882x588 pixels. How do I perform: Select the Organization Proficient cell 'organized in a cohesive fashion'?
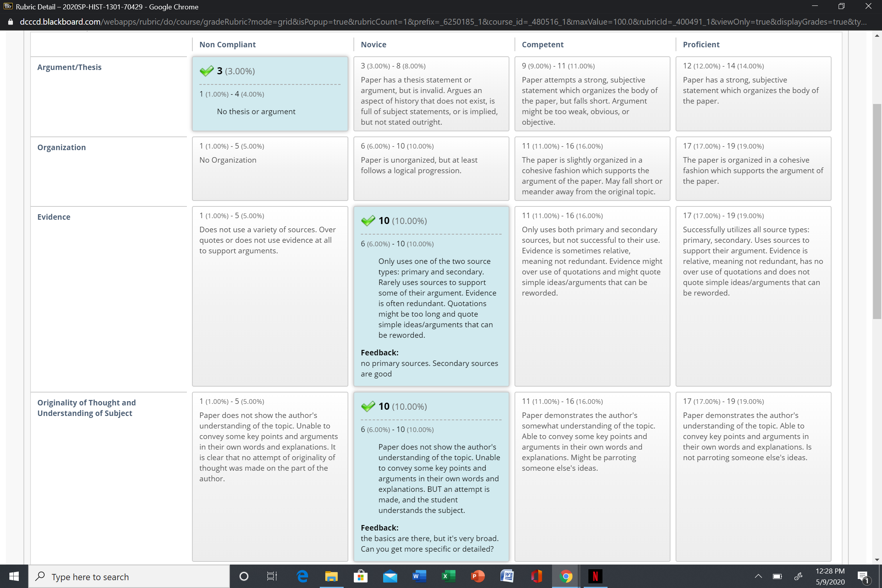click(753, 169)
